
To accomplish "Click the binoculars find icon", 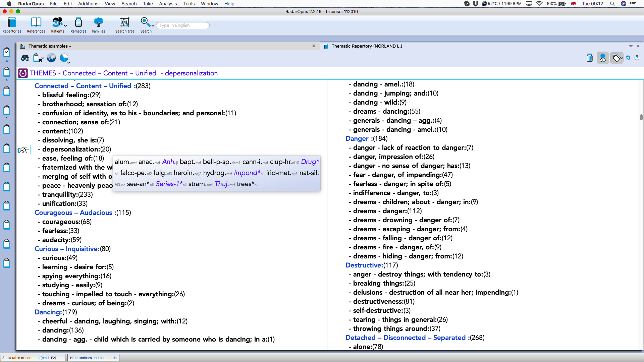I will (25, 58).
